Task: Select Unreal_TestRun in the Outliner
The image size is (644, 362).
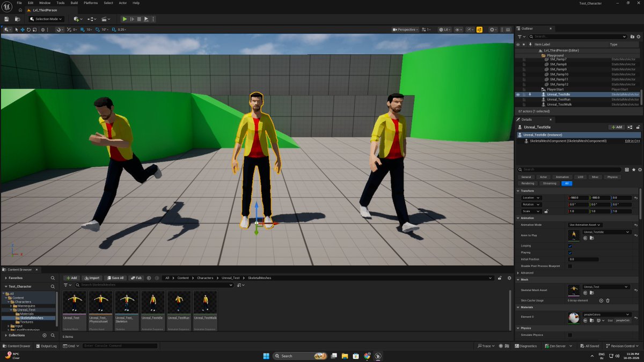Action: (559, 99)
